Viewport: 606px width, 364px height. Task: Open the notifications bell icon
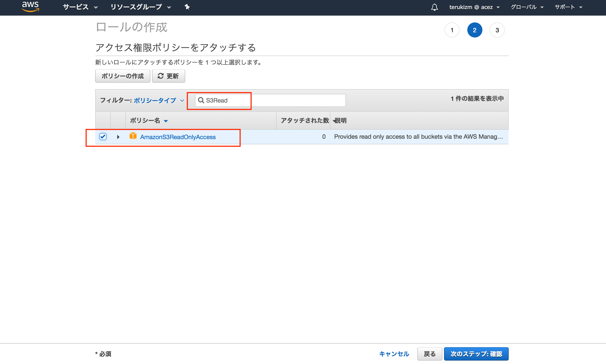pos(434,7)
